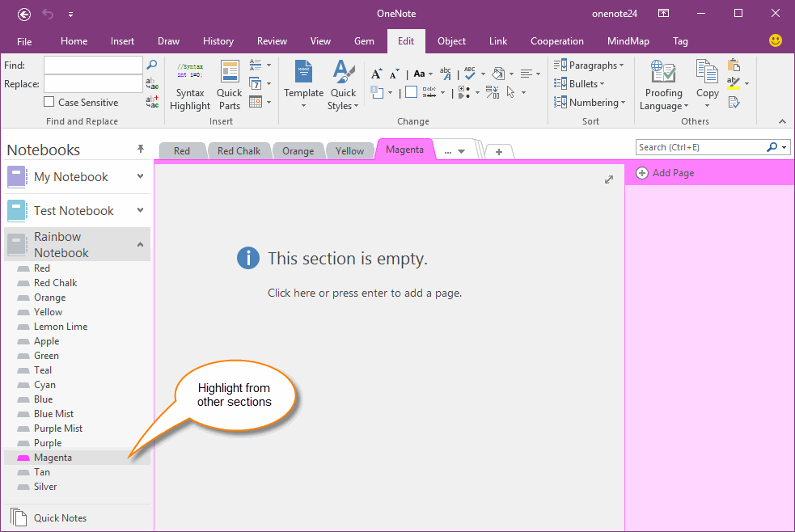Image resolution: width=795 pixels, height=532 pixels.
Task: Pin the Notebooks pane
Action: (141, 149)
